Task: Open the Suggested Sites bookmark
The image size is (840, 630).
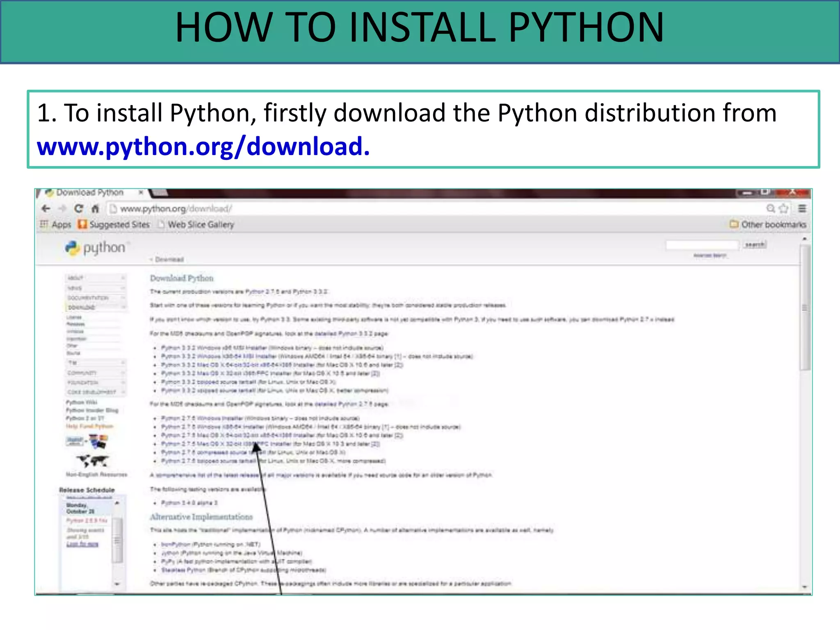Action: [114, 224]
